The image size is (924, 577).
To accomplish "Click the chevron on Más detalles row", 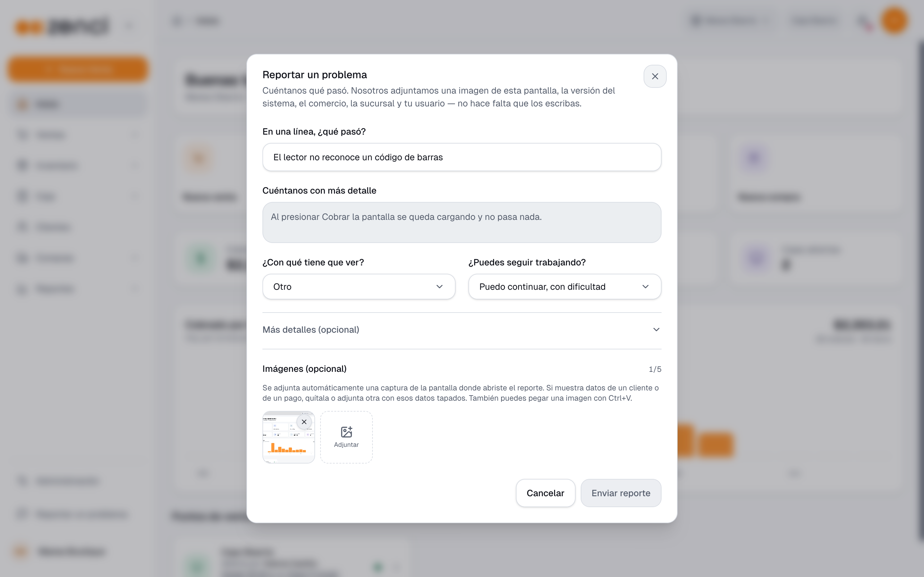I will (656, 330).
